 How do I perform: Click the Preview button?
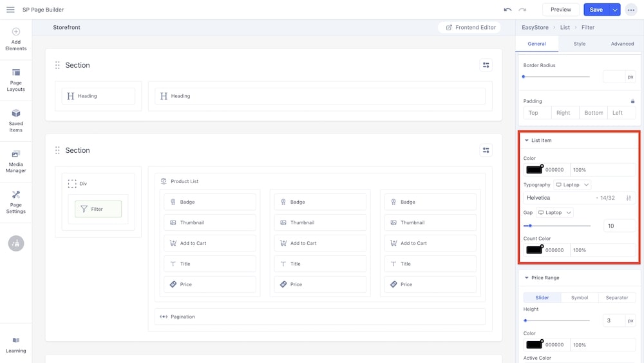click(560, 10)
